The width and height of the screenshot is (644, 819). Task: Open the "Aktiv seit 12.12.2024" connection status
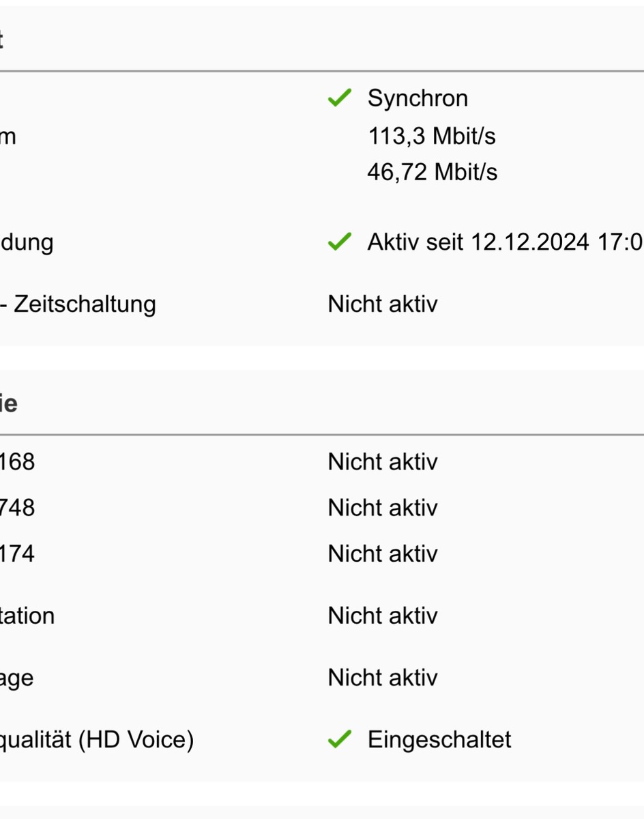[x=505, y=242]
